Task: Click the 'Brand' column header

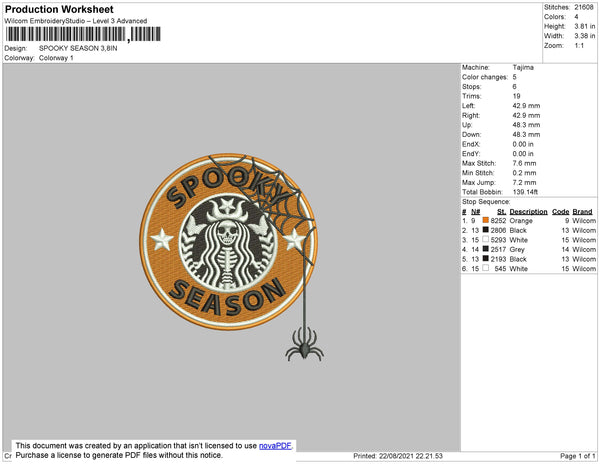Action: pyautogui.click(x=582, y=212)
